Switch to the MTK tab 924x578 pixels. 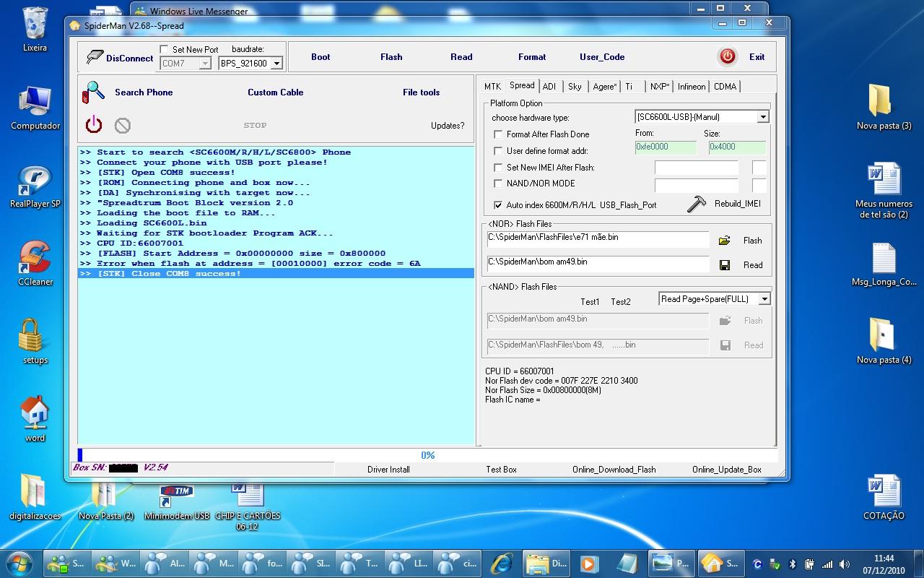coord(492,87)
